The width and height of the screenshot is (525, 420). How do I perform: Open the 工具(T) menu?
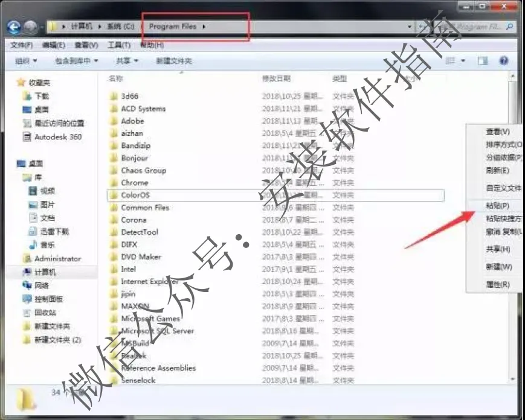tap(119, 45)
